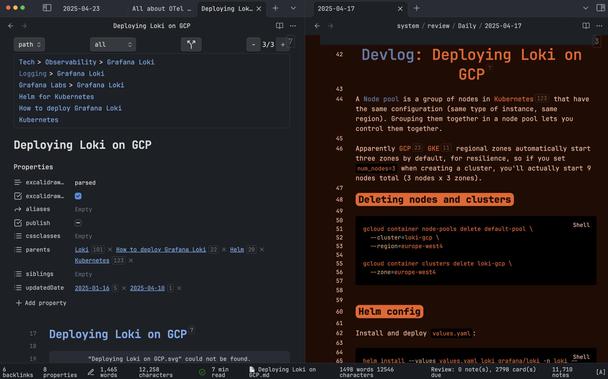This screenshot has width=608, height=379.
Task: Toggle the left sidebar icon
Action: coord(47,8)
